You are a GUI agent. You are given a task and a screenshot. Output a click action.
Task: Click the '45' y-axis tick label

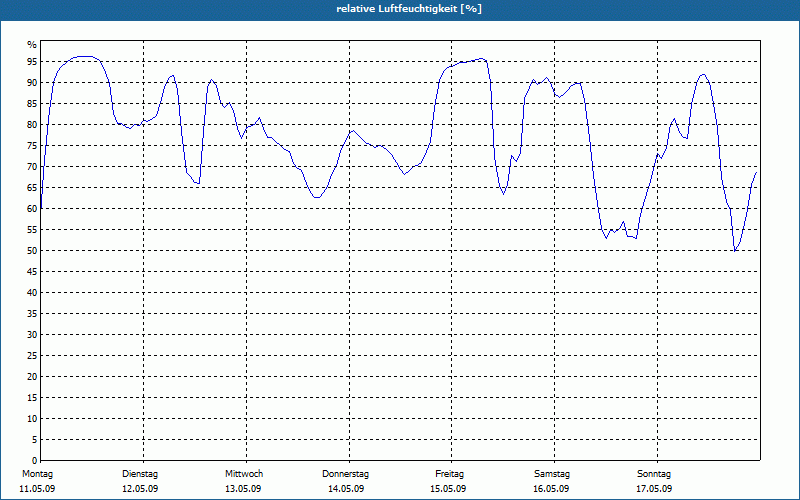point(32,271)
